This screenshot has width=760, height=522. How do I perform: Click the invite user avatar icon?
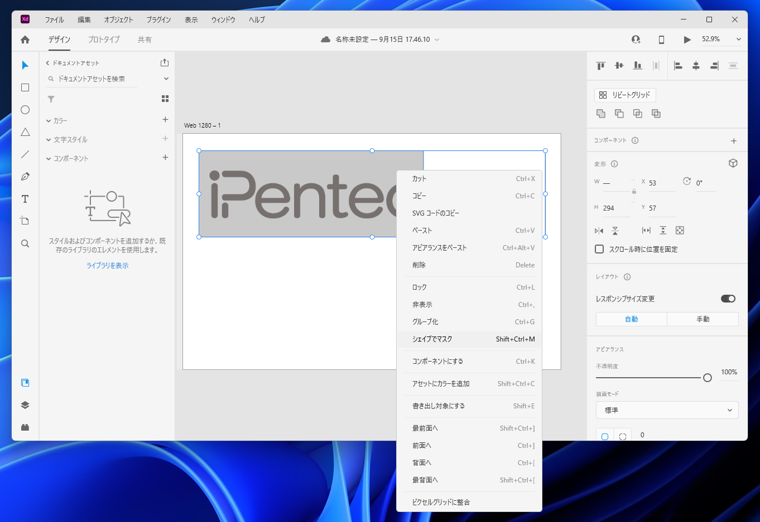click(635, 40)
